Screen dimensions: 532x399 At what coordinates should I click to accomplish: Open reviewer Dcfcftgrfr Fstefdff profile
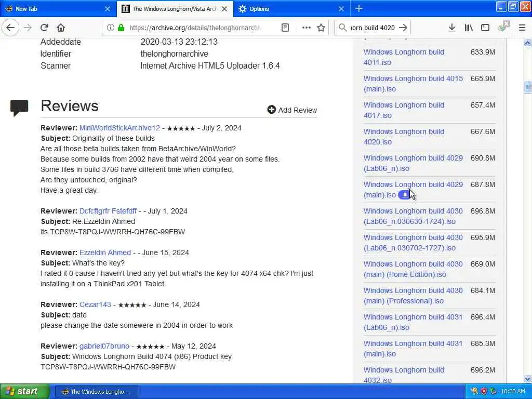[108, 211]
